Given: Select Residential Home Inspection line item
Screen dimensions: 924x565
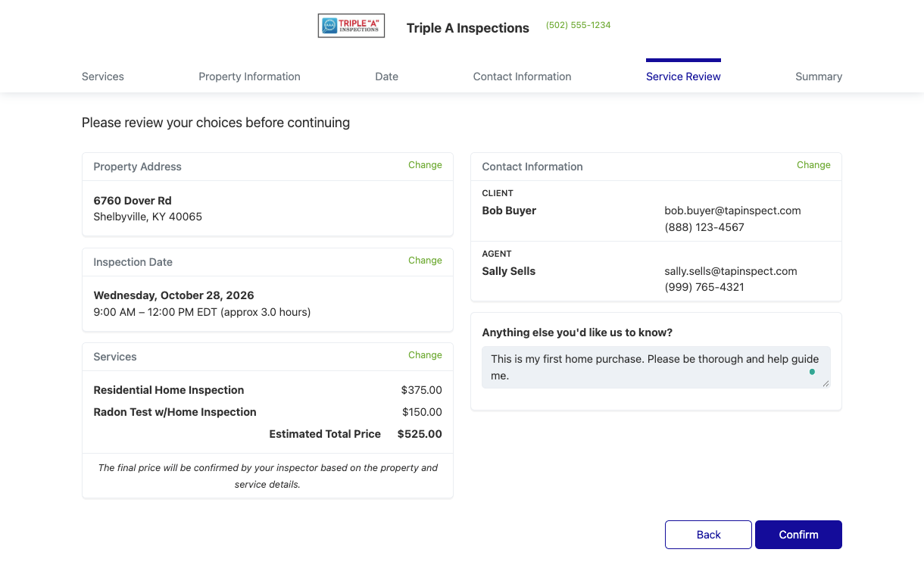Looking at the screenshot, I should pyautogui.click(x=169, y=390).
